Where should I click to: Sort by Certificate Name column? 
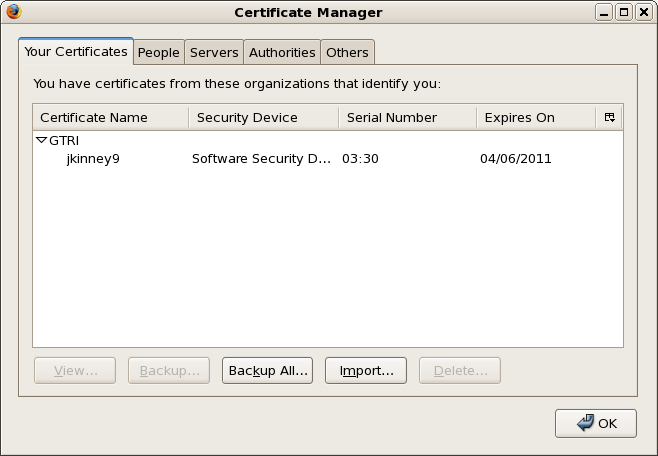click(110, 117)
